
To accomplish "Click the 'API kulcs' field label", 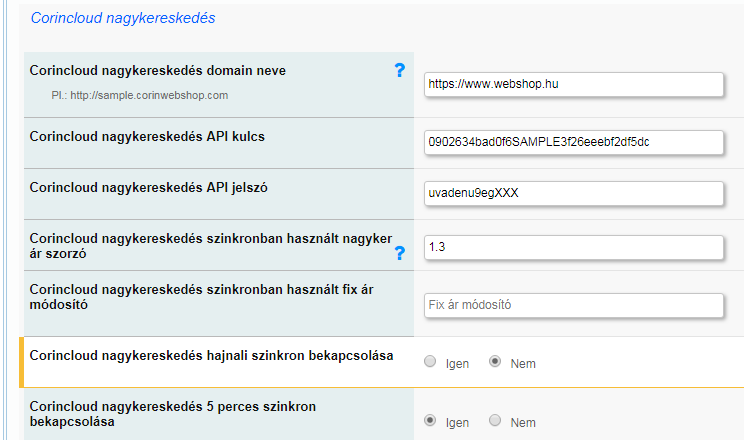I will (x=146, y=135).
